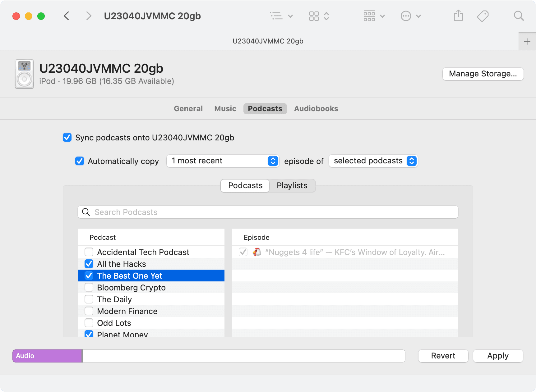
Task: Open the Finder search magnifier icon
Action: [x=519, y=16]
